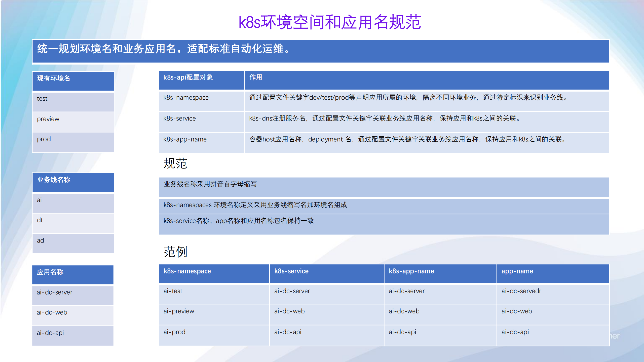Click the 业务线名称 header cell
Screen dimensions: 644x362
pos(72,182)
